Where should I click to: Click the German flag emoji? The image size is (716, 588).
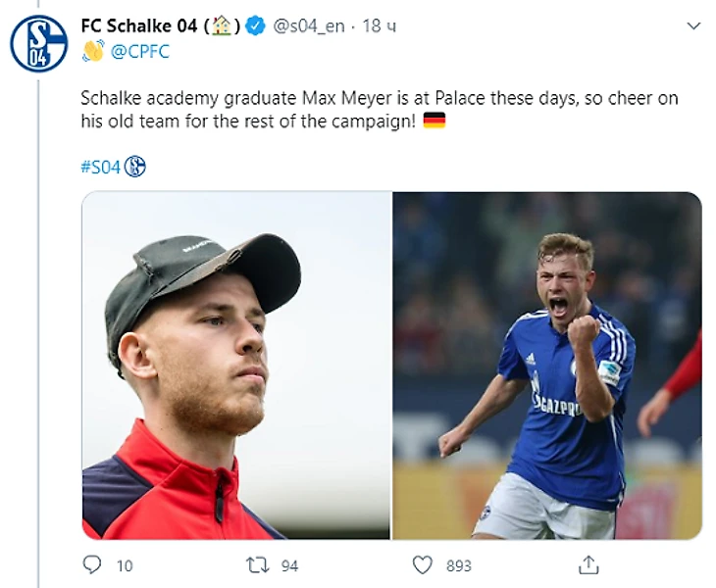point(434,122)
